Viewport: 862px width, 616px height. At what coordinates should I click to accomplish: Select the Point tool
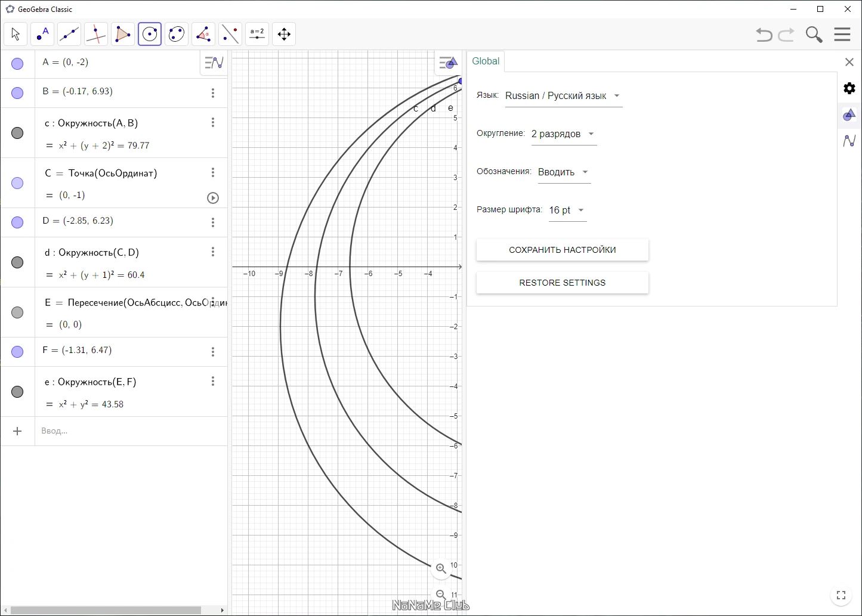[42, 35]
